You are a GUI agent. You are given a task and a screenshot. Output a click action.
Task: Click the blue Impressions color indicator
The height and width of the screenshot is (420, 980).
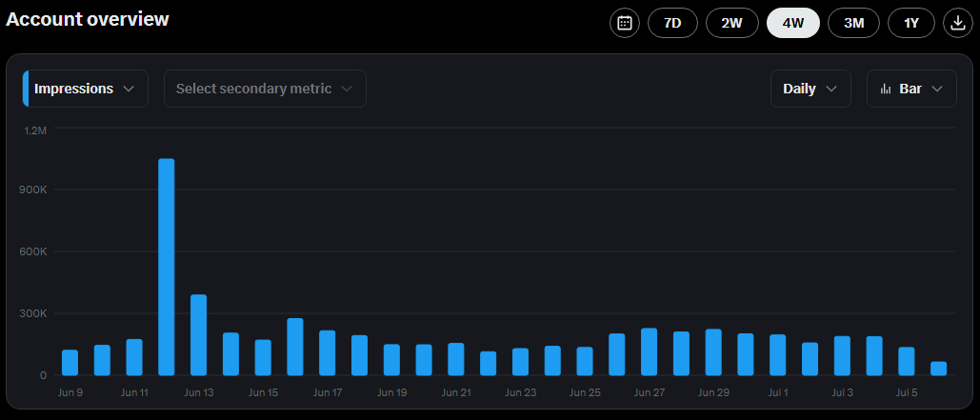(x=26, y=89)
